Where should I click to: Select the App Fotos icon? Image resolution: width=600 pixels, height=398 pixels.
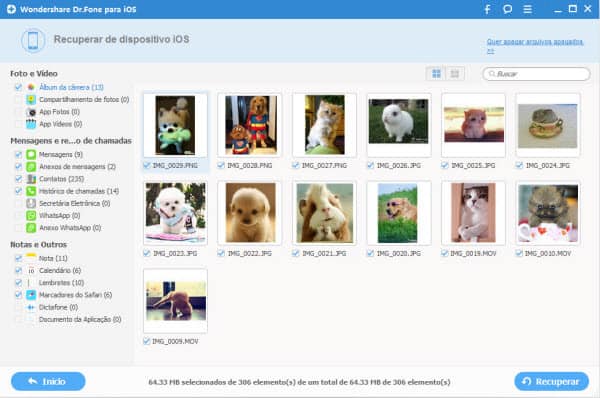(x=31, y=112)
